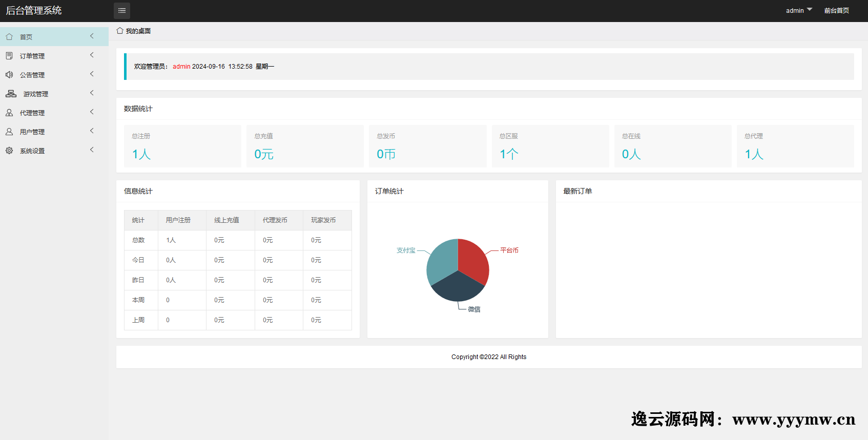Image resolution: width=868 pixels, height=440 pixels.
Task: Click the 总在线 0人 stat card
Action: (673, 146)
